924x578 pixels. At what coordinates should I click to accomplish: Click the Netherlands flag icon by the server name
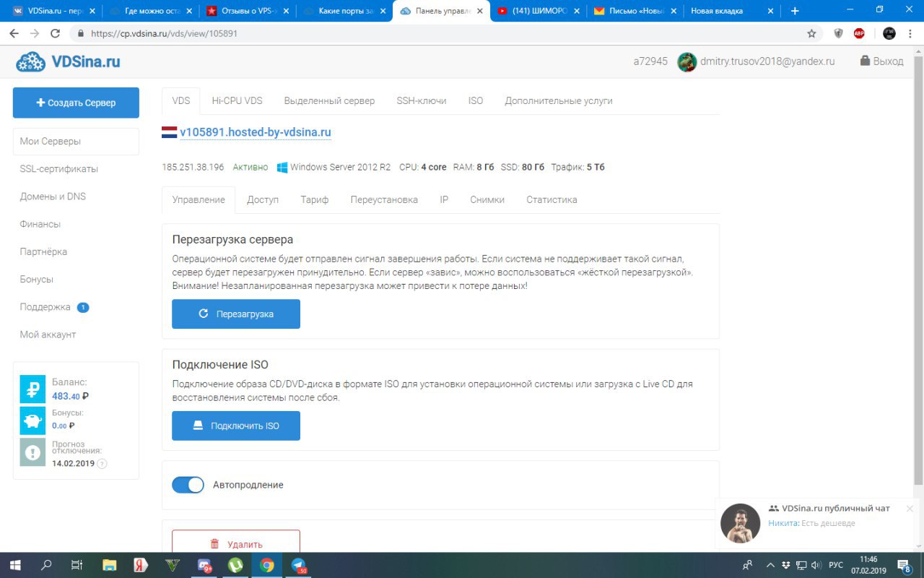pyautogui.click(x=169, y=132)
